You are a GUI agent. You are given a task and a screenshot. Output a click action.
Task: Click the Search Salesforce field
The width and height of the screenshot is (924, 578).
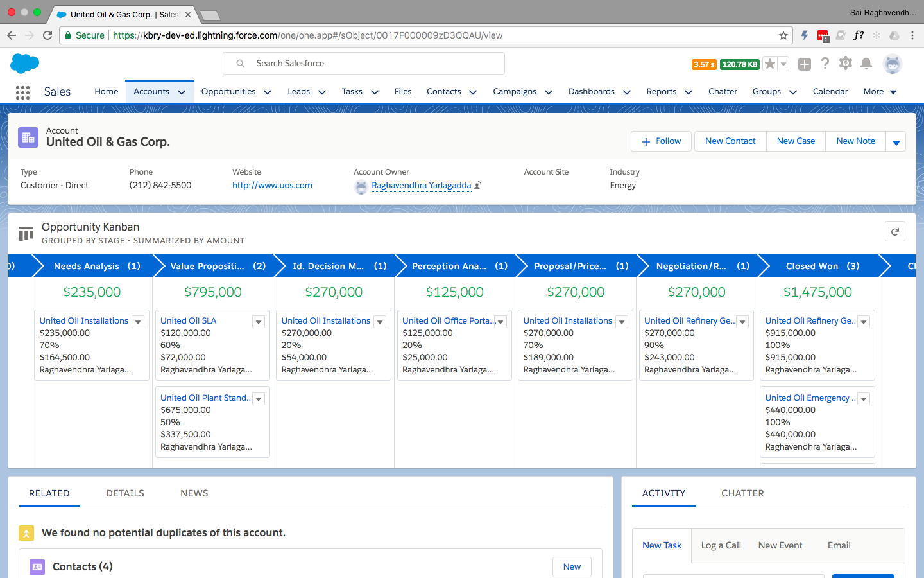click(x=364, y=64)
